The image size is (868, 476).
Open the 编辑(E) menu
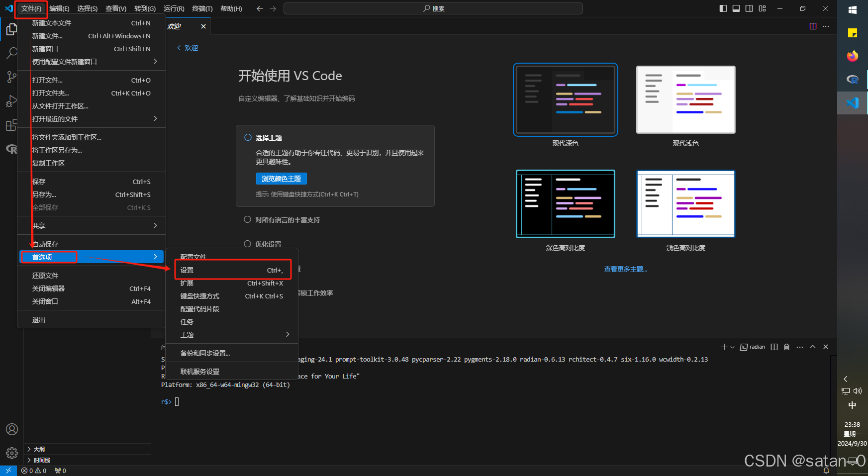[59, 9]
